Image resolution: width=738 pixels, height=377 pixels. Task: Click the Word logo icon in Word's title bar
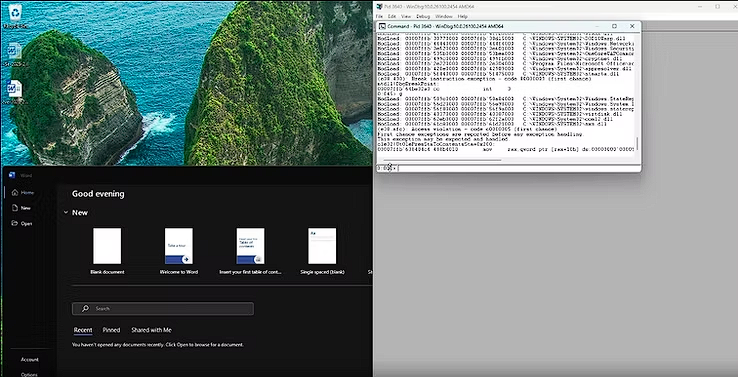[12, 175]
